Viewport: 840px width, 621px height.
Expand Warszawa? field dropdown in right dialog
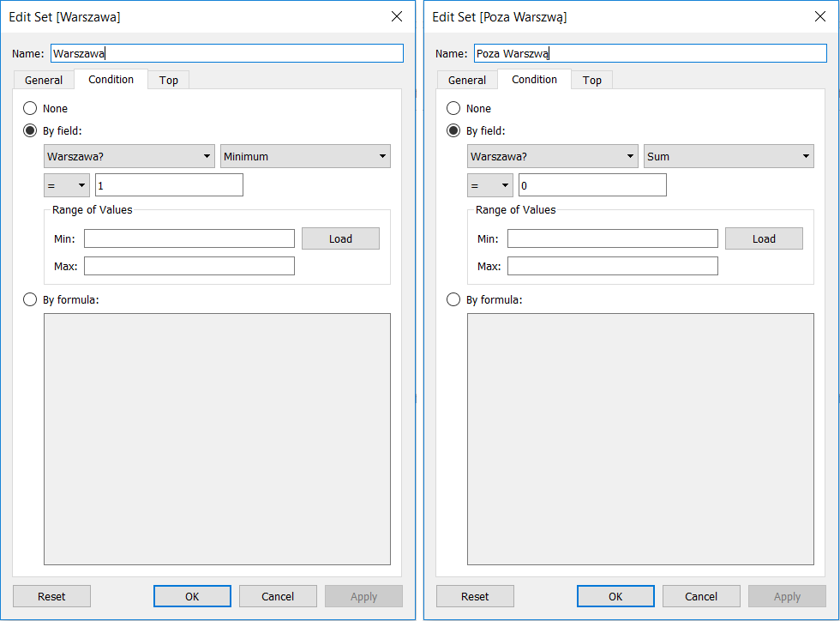pos(552,157)
